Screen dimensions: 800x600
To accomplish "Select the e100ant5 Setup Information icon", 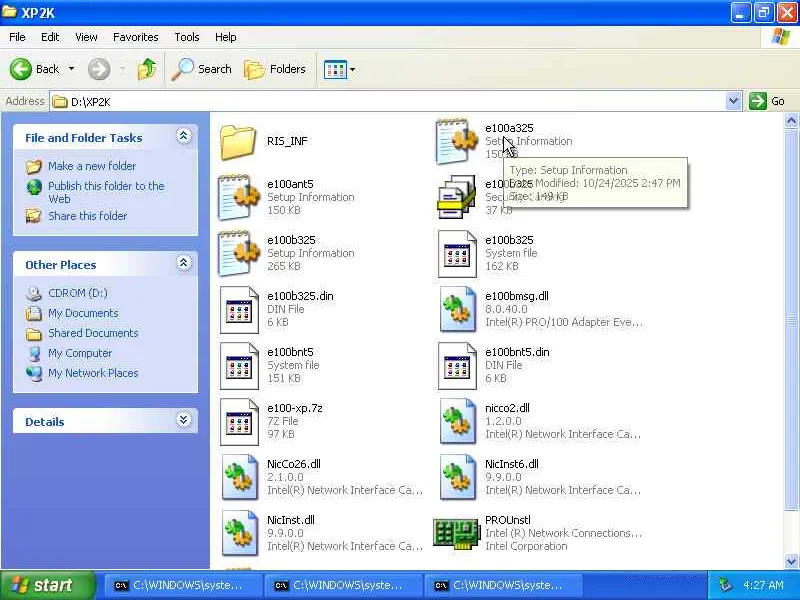I will (238, 197).
